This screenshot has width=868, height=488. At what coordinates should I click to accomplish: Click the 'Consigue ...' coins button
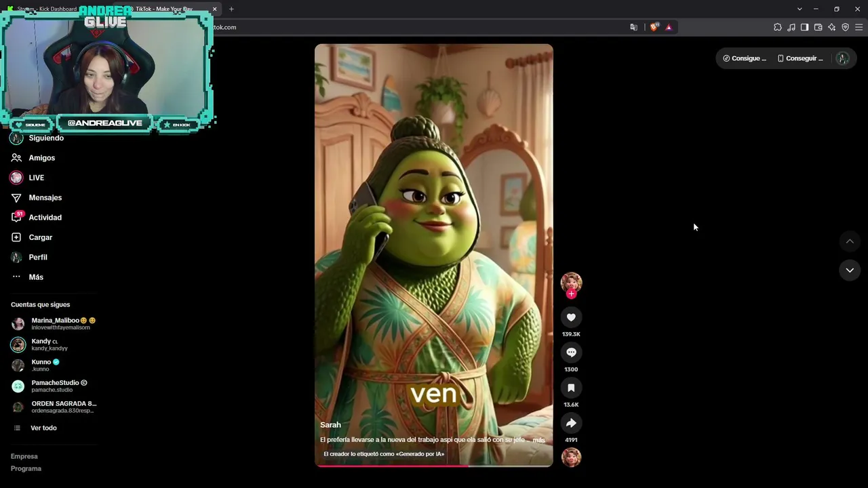745,58
